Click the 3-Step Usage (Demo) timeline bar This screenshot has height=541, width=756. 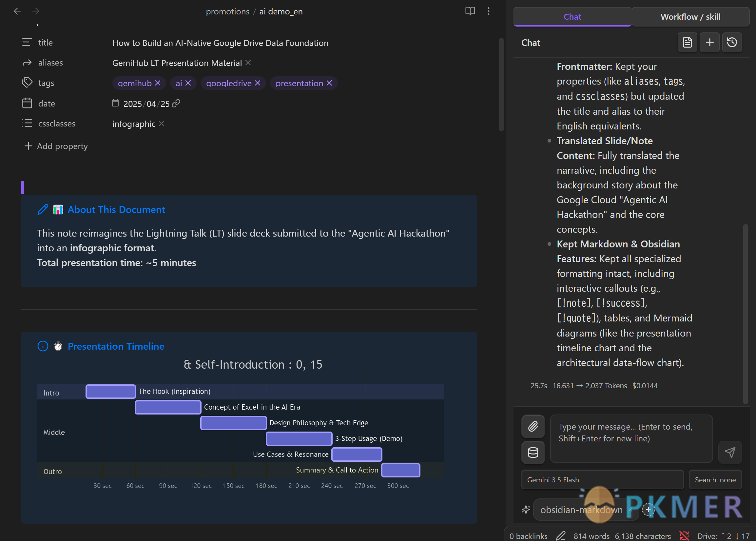coord(299,438)
